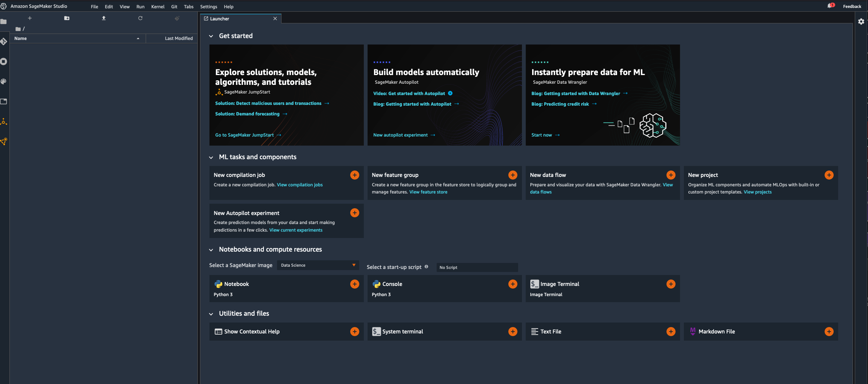Open the tabs sidebar icon
Screen dimensions: 868x384
(3, 101)
